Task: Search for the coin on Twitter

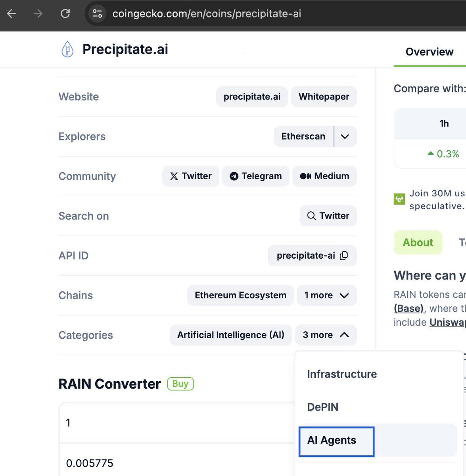Action: click(328, 216)
